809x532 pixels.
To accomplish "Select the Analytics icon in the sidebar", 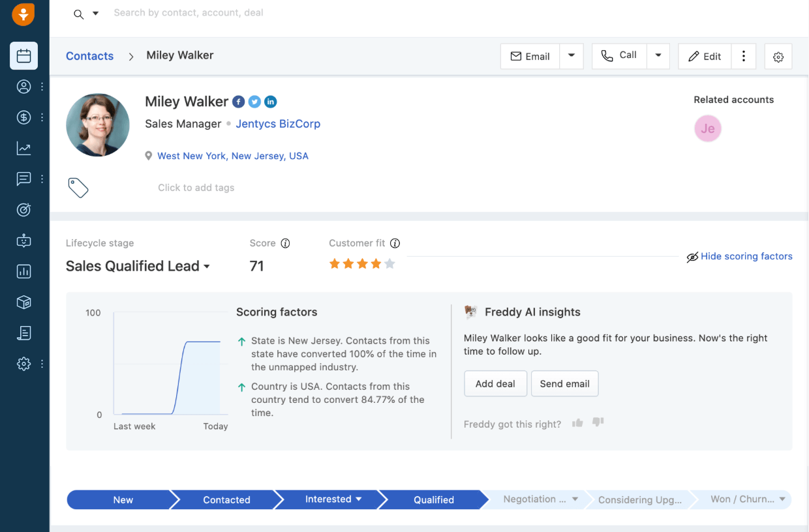I will 23,148.
